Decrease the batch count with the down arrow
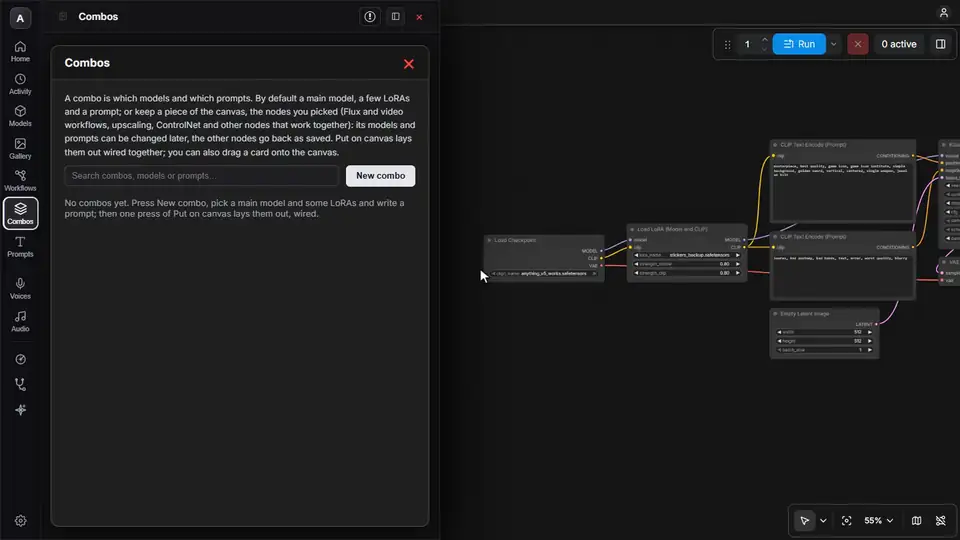Viewport: 960px width, 540px height. [764, 49]
